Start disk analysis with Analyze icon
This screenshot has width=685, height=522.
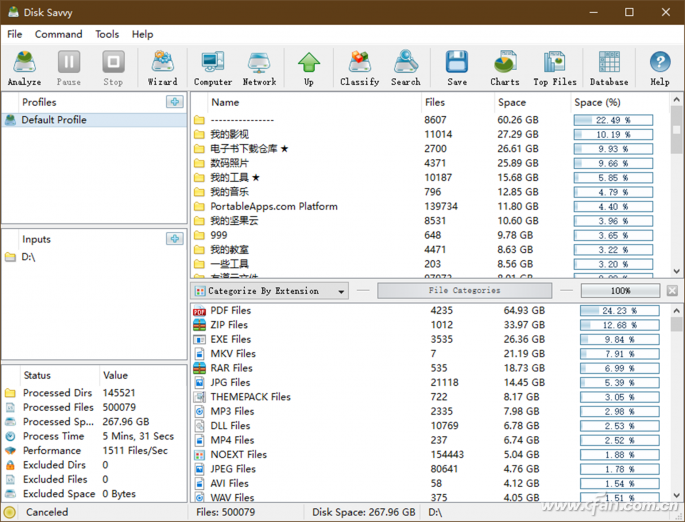pyautogui.click(x=24, y=68)
